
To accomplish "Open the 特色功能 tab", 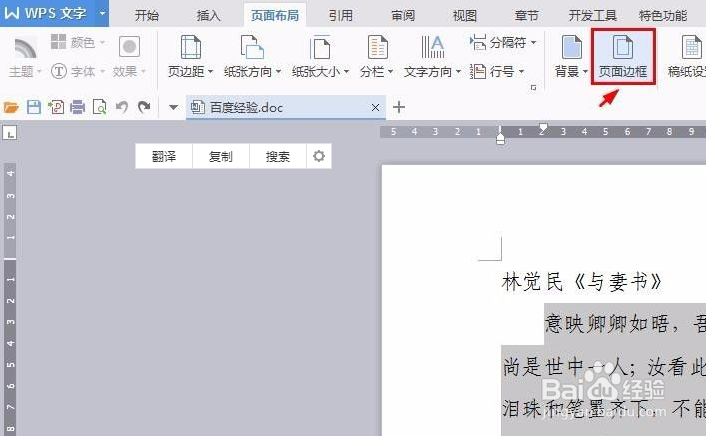I will (x=663, y=16).
